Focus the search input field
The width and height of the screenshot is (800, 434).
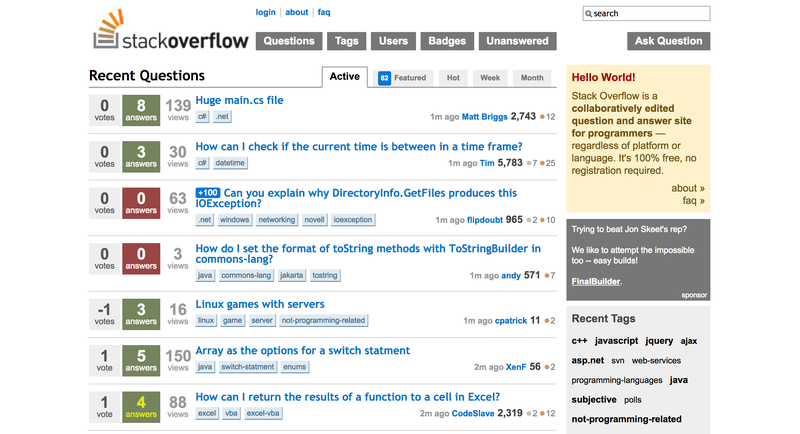(646, 14)
